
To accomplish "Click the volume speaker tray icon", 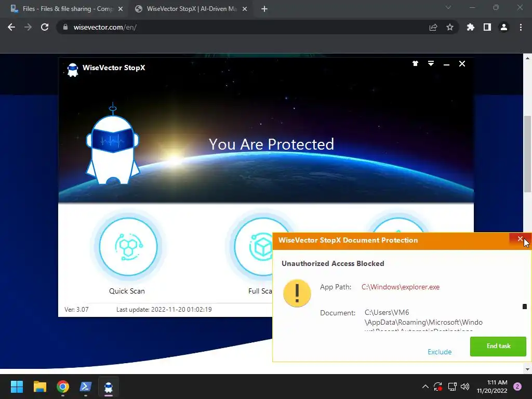I will click(465, 387).
